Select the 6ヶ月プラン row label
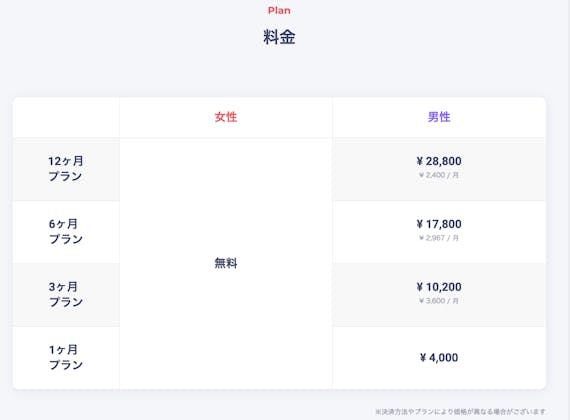The image size is (570, 420). pyautogui.click(x=66, y=231)
